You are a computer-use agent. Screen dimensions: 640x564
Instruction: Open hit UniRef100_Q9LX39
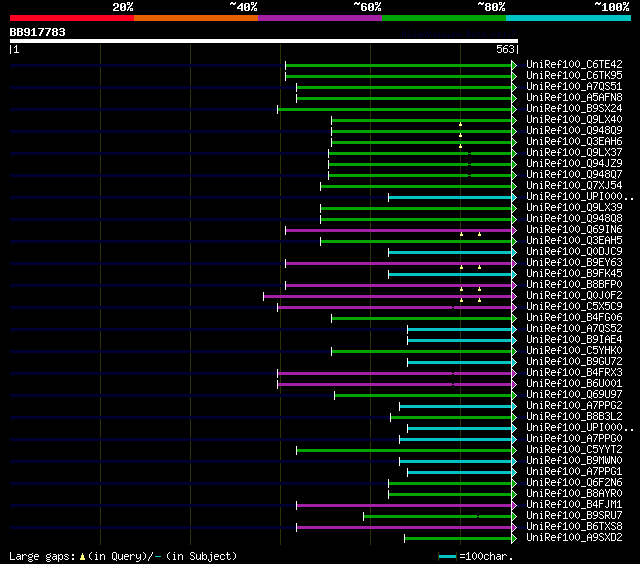[x=574, y=207]
